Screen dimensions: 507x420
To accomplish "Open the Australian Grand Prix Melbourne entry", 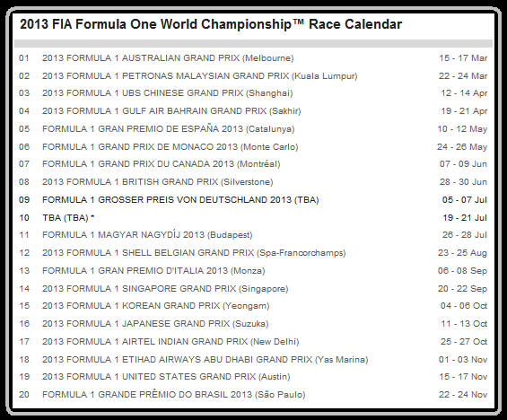I will coord(168,58).
